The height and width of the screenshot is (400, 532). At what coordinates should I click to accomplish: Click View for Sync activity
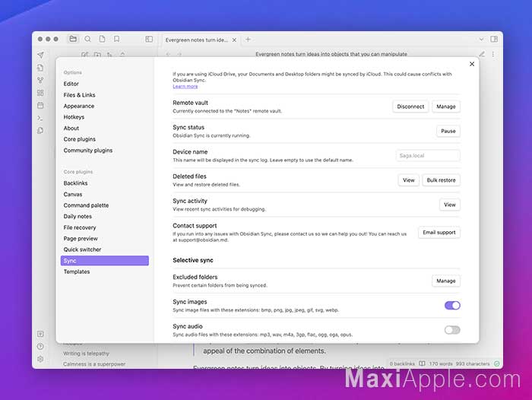pos(450,205)
